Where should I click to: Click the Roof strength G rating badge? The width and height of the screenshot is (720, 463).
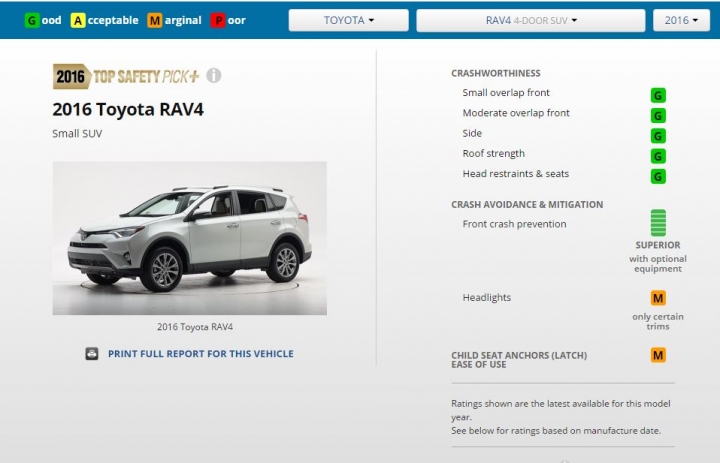(x=658, y=156)
